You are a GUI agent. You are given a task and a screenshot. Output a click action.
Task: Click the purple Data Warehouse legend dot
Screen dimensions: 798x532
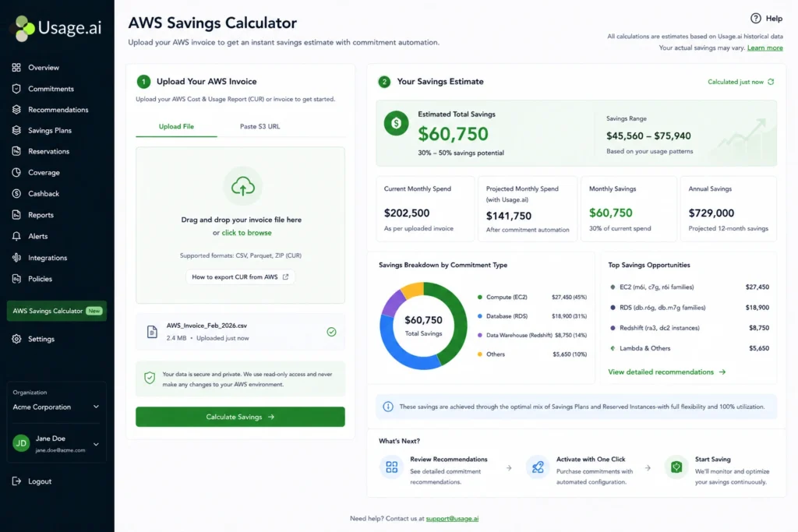pos(479,335)
